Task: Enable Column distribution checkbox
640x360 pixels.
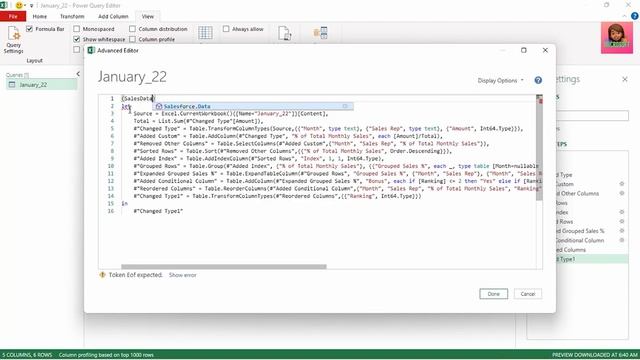Action: coord(132,29)
